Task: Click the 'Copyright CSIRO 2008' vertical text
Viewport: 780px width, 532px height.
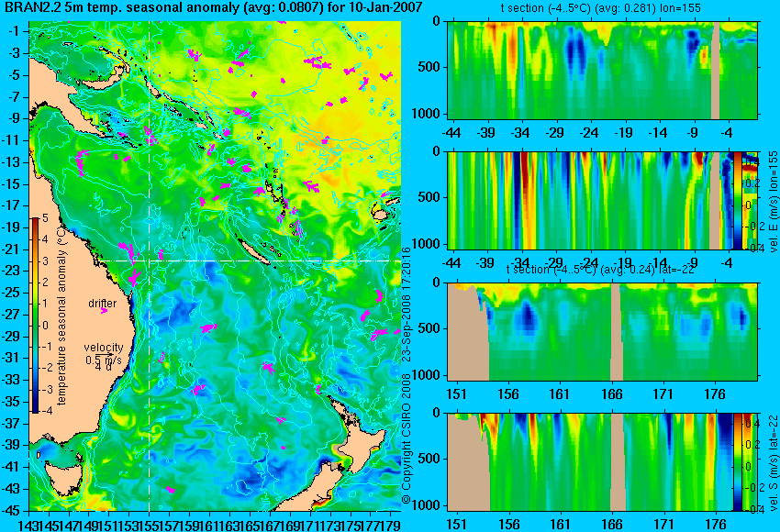Action: [407, 434]
